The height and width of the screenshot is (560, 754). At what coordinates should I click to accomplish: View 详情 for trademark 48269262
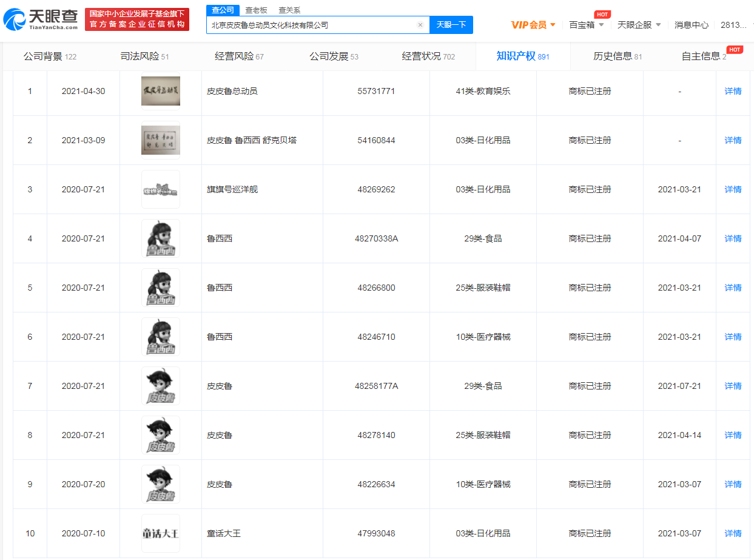coord(733,189)
